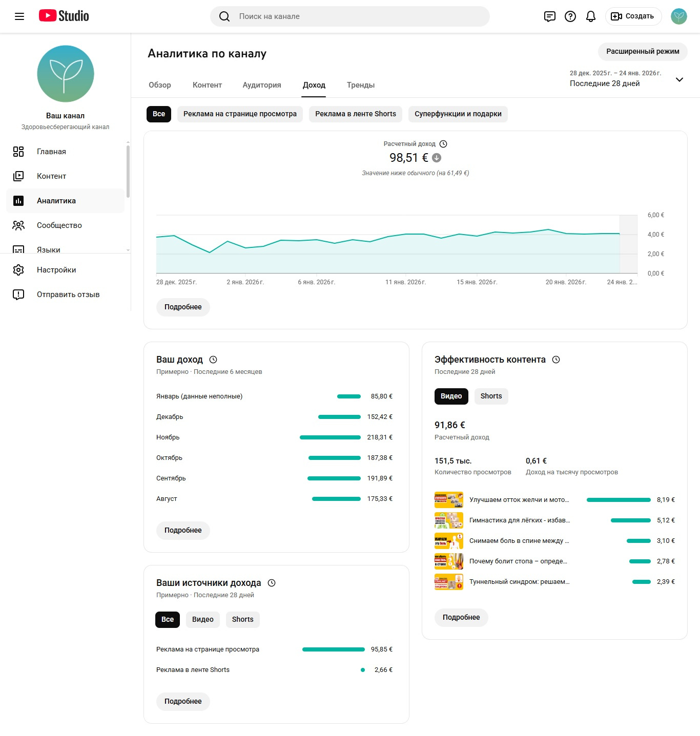700x736 pixels.
Task: Switch to the Тренды tab
Action: [x=361, y=85]
